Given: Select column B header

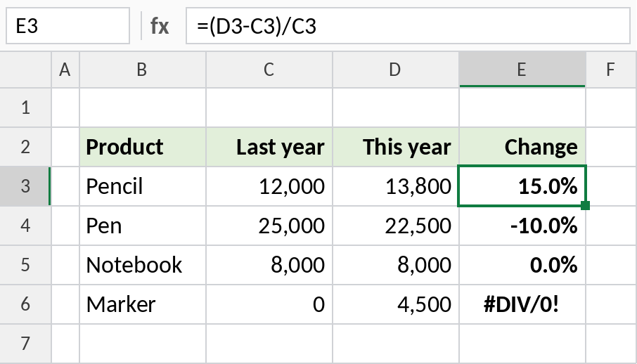Looking at the screenshot, I should (x=143, y=70).
